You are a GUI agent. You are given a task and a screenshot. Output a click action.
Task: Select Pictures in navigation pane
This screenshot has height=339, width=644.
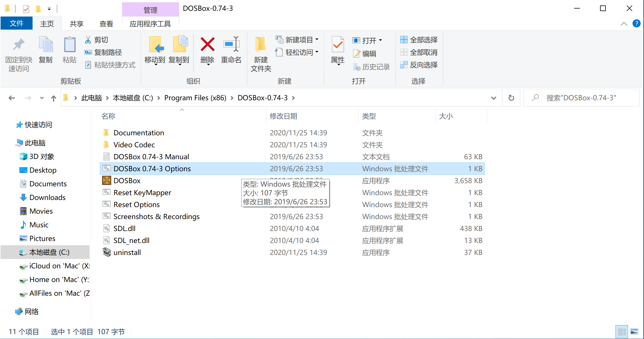coord(42,238)
